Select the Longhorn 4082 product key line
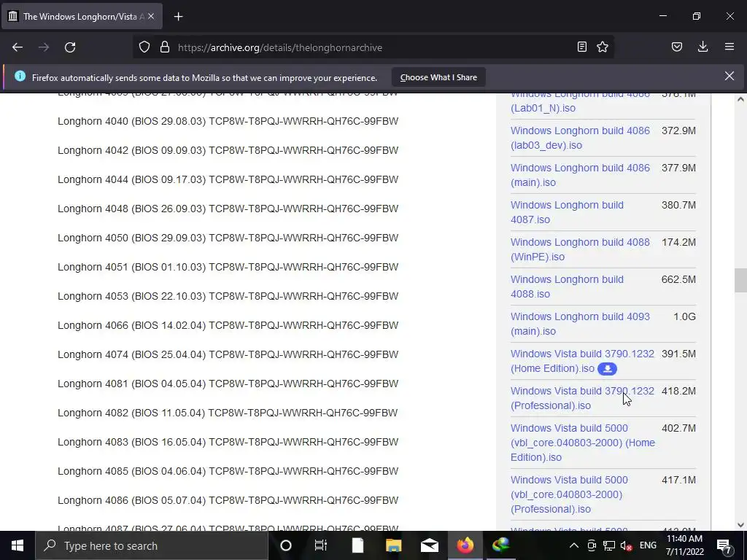Viewport: 747px width, 560px height. [x=228, y=413]
